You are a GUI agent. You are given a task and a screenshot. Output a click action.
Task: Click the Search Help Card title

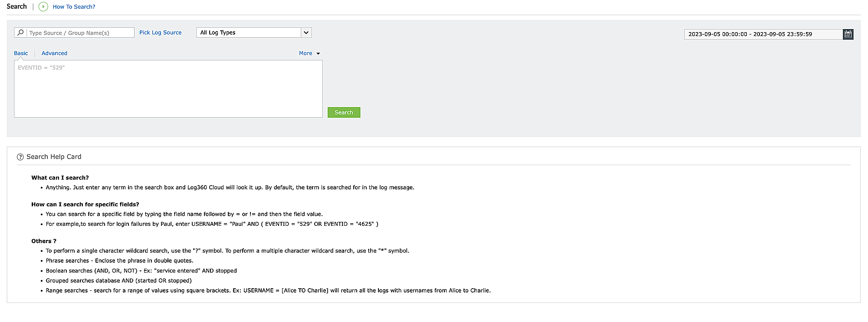(54, 157)
